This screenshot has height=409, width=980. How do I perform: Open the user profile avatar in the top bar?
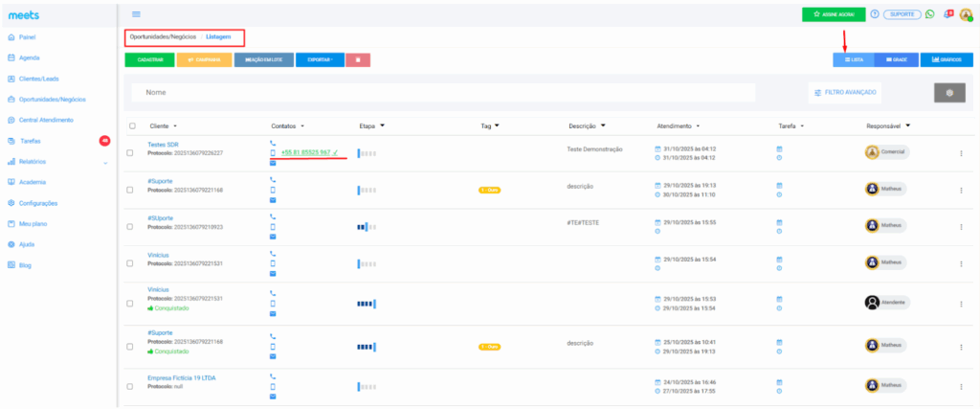pos(966,14)
